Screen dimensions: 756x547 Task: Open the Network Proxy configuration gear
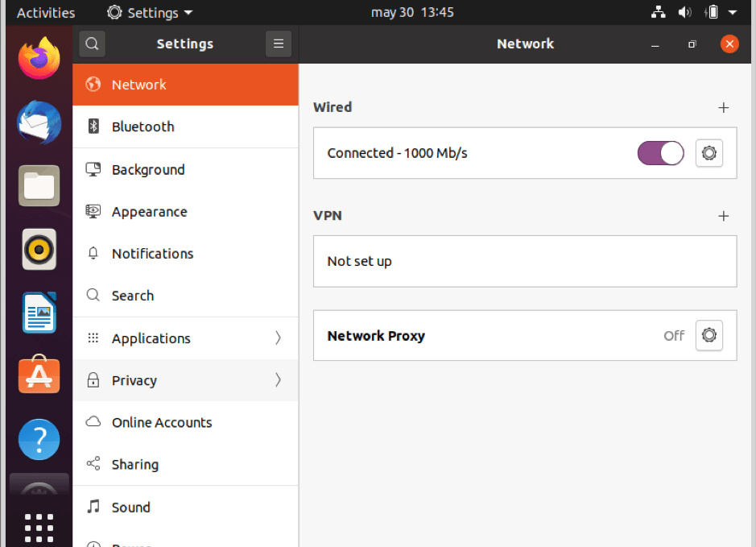[708, 335]
